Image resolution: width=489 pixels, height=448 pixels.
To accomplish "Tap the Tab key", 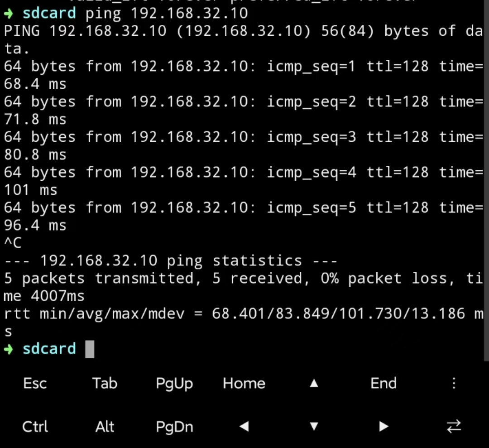I will pyautogui.click(x=105, y=383).
